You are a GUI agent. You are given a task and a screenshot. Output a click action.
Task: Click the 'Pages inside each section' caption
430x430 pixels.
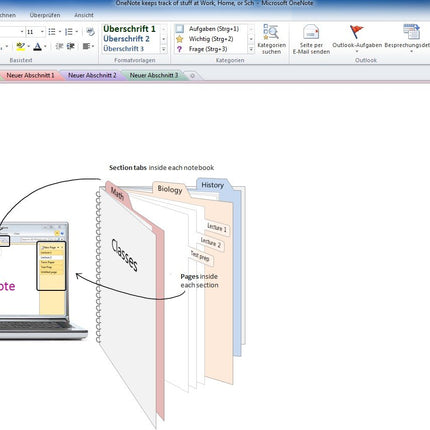click(199, 281)
